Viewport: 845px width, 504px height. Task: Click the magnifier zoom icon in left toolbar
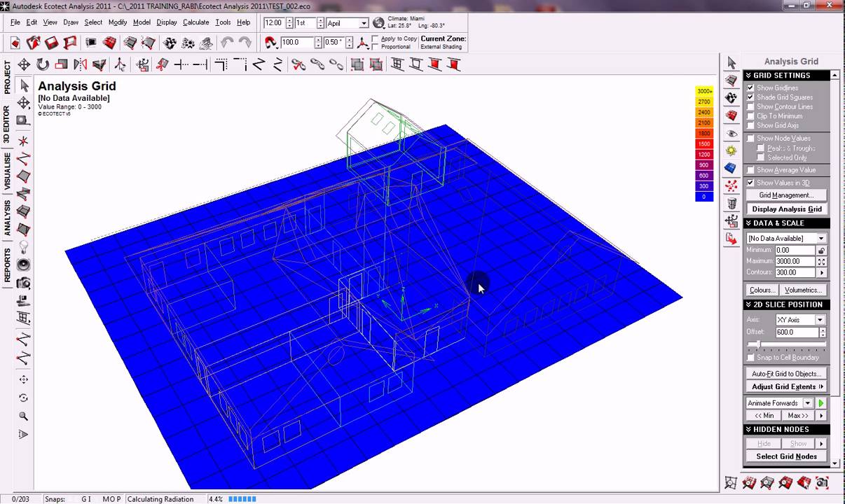[x=24, y=416]
